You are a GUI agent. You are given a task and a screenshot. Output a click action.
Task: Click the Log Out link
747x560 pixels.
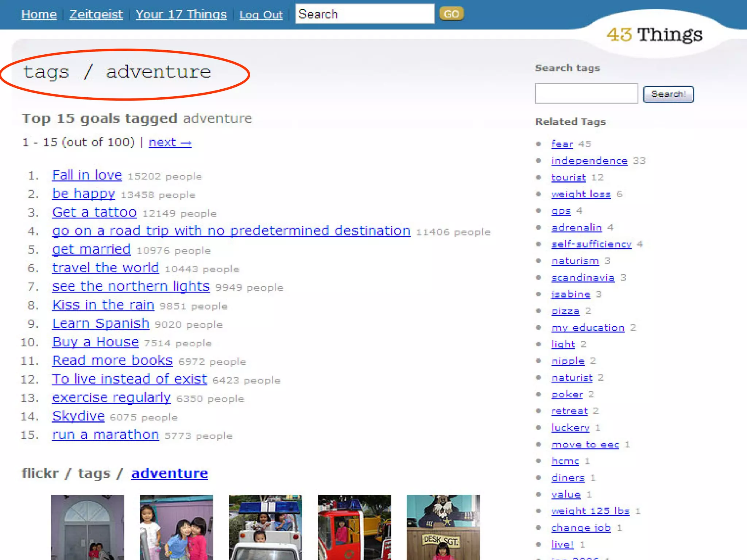261,15
